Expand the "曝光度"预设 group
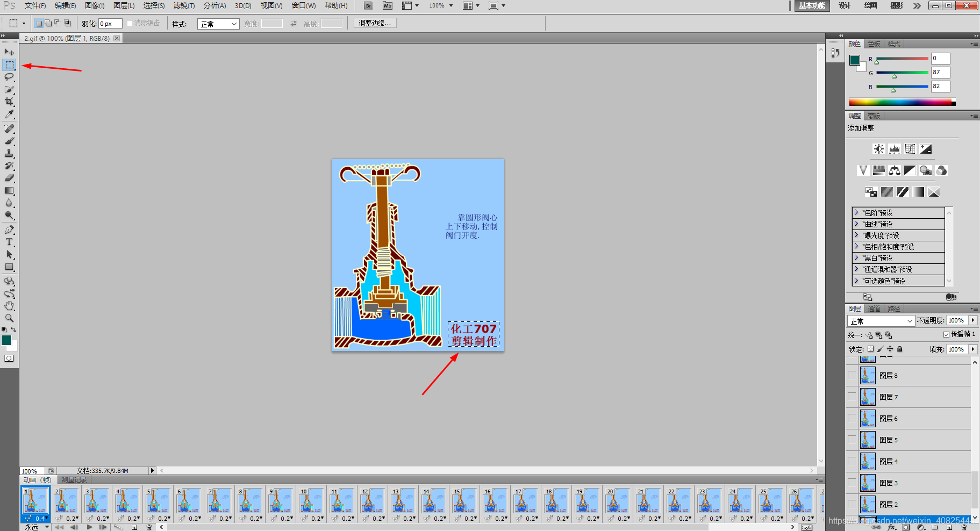 856,235
